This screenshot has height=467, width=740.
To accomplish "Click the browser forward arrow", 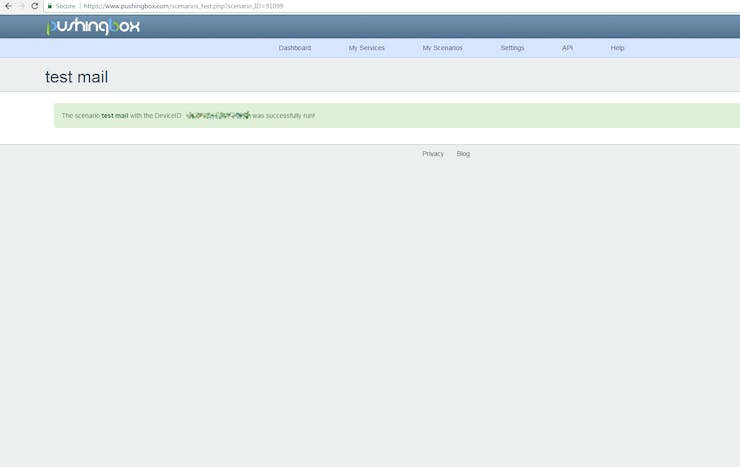I will click(21, 6).
